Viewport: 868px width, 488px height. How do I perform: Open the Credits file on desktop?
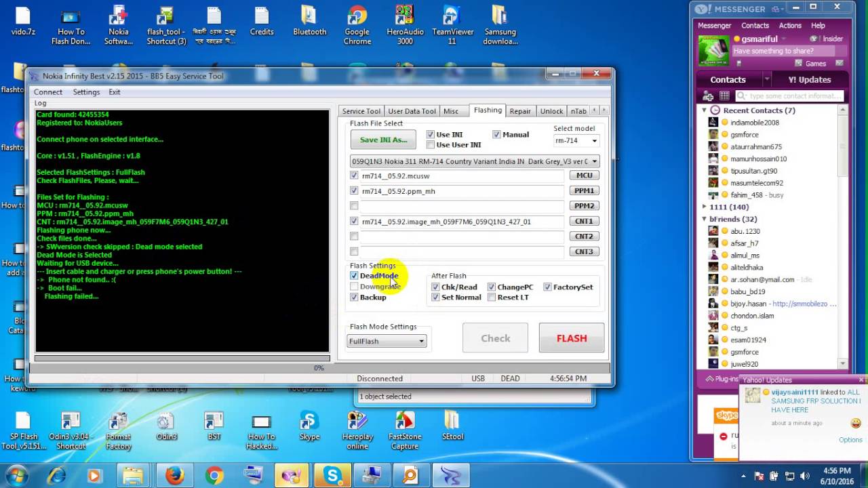262,22
